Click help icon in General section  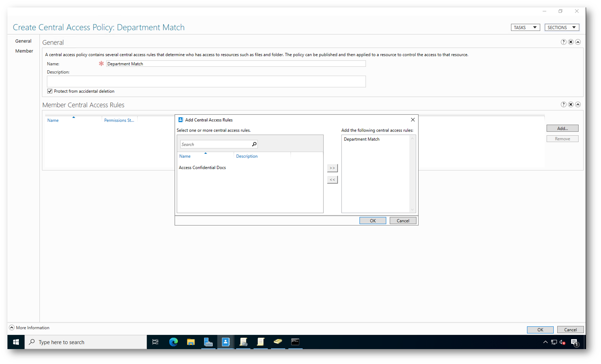(x=563, y=42)
